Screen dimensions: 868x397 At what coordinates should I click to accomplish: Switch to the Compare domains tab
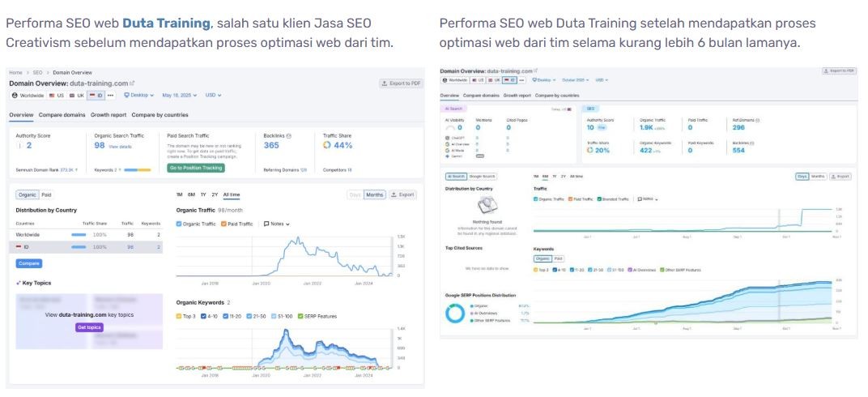pos(62,115)
